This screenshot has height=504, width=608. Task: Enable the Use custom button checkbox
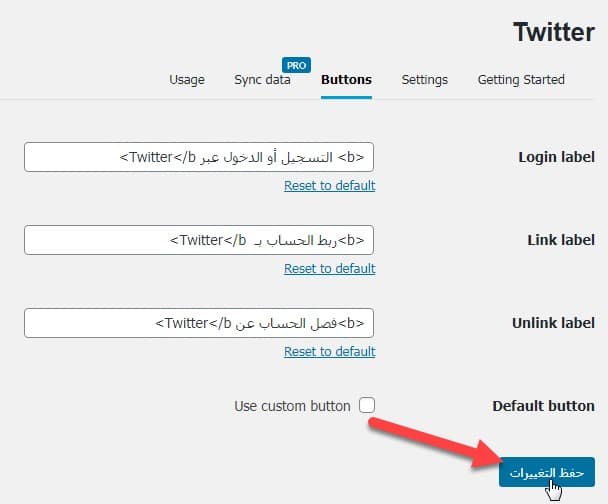pos(367,406)
